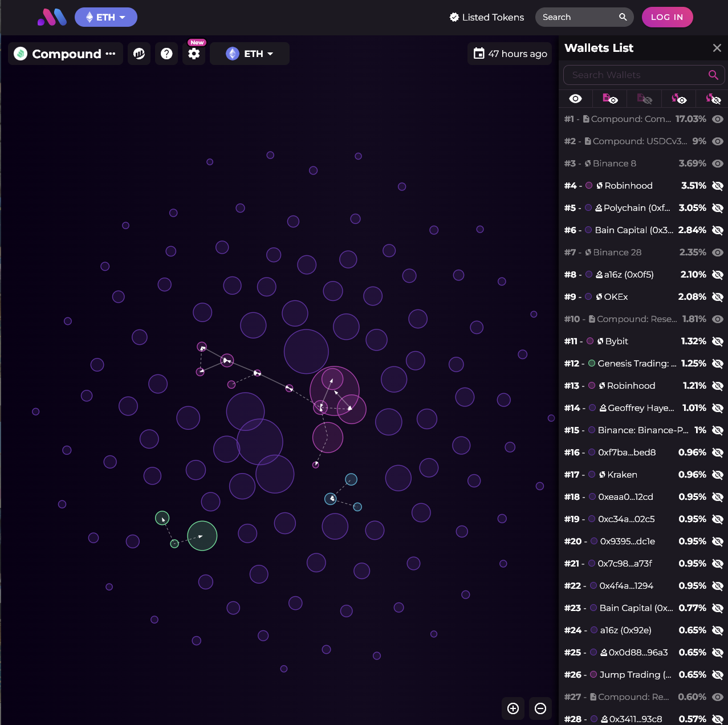Click the Bubblemaps logo in header

(x=52, y=17)
